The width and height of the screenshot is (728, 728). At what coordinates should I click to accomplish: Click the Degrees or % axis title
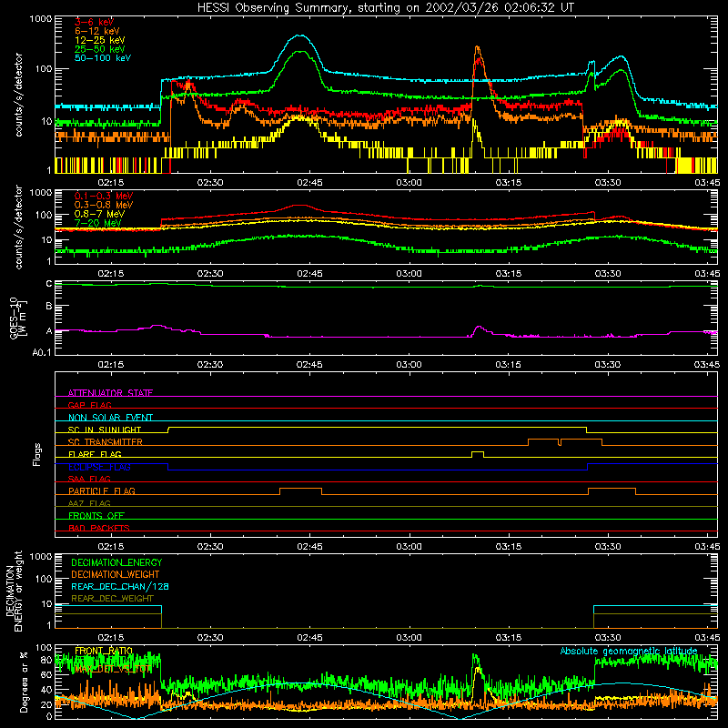(x=24, y=682)
